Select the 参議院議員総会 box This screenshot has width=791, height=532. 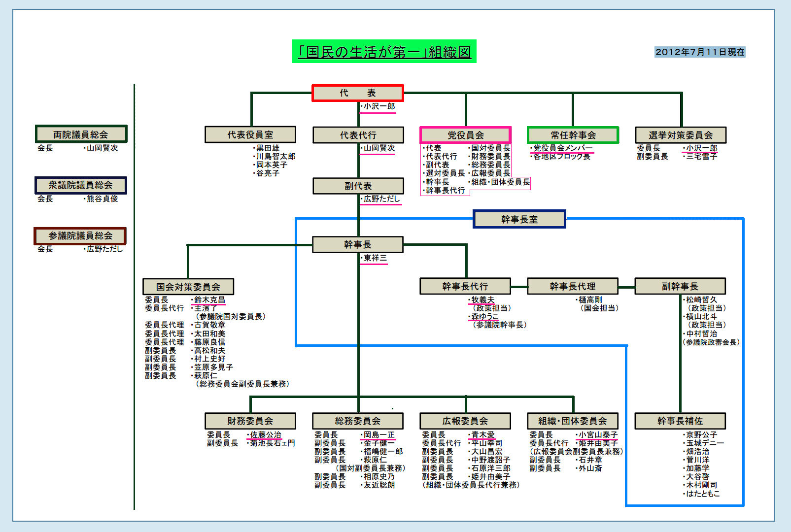[x=80, y=235]
